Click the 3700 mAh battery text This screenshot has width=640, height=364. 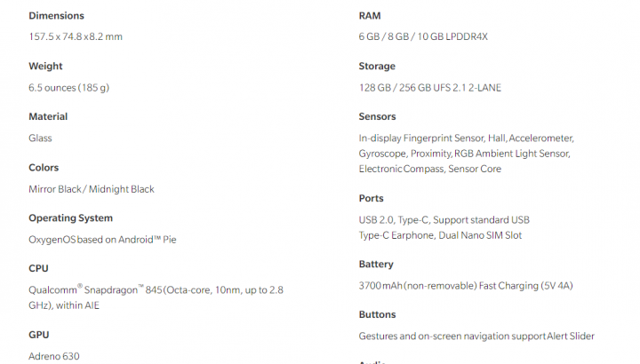[466, 286]
